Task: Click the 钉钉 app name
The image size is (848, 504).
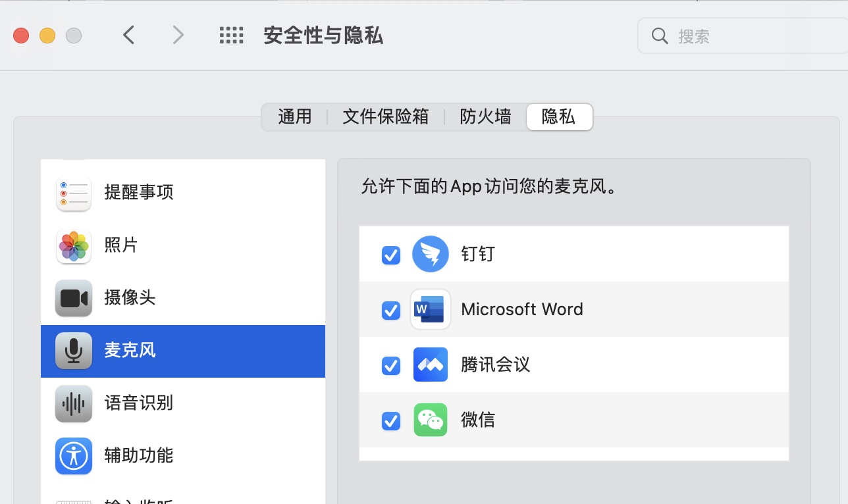Action: [x=478, y=254]
